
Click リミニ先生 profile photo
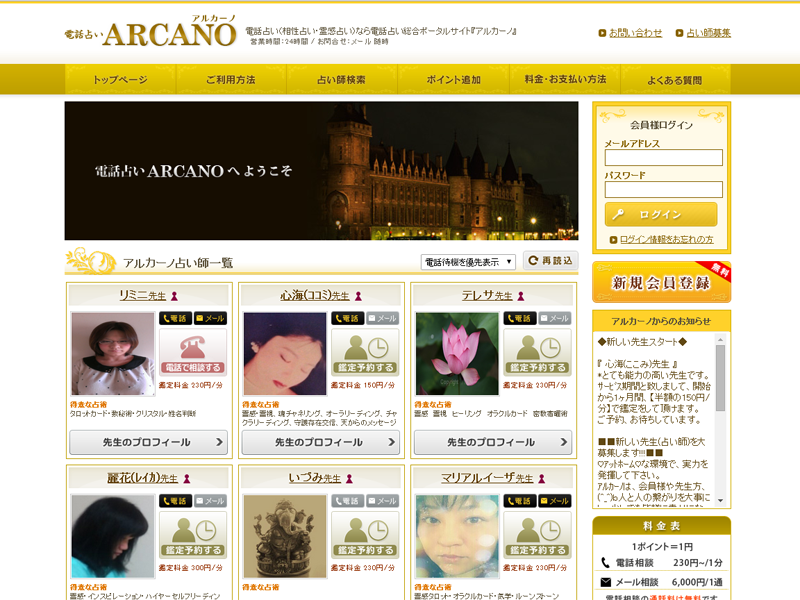[113, 354]
